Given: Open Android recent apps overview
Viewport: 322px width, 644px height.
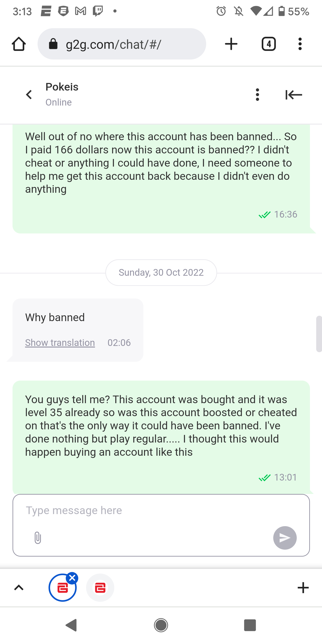Looking at the screenshot, I should (x=250, y=625).
